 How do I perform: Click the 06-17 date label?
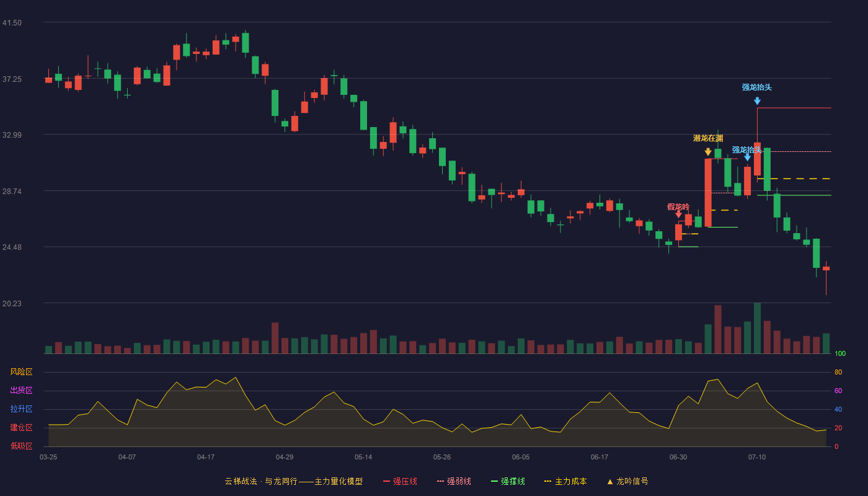pos(600,457)
